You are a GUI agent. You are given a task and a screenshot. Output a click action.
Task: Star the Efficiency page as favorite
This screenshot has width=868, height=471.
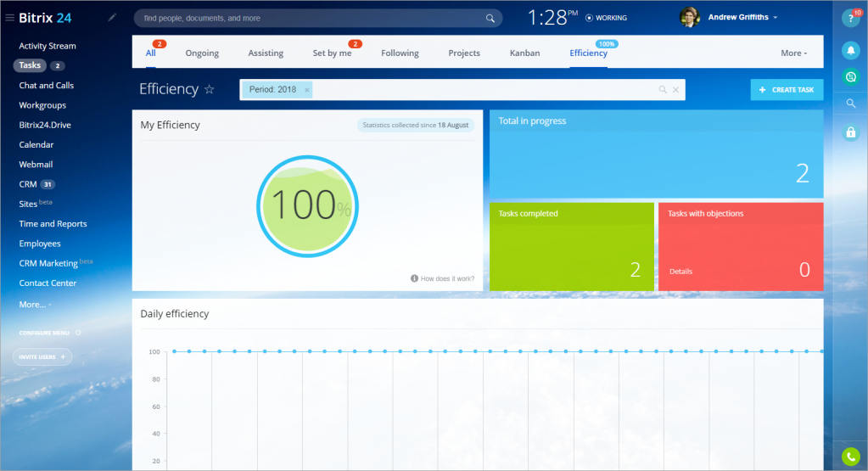tap(210, 90)
